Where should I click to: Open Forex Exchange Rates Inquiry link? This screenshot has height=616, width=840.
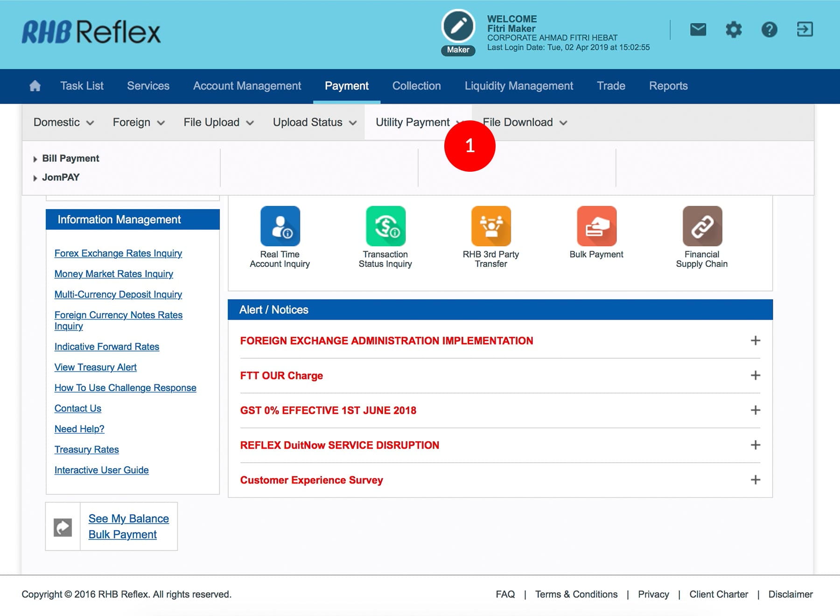coord(118,253)
